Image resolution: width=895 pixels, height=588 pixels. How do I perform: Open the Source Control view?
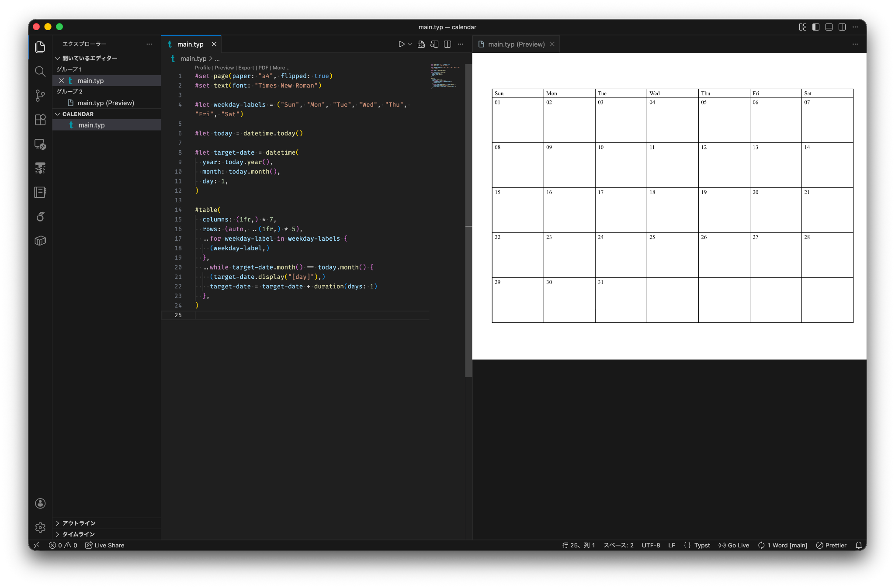(x=40, y=95)
